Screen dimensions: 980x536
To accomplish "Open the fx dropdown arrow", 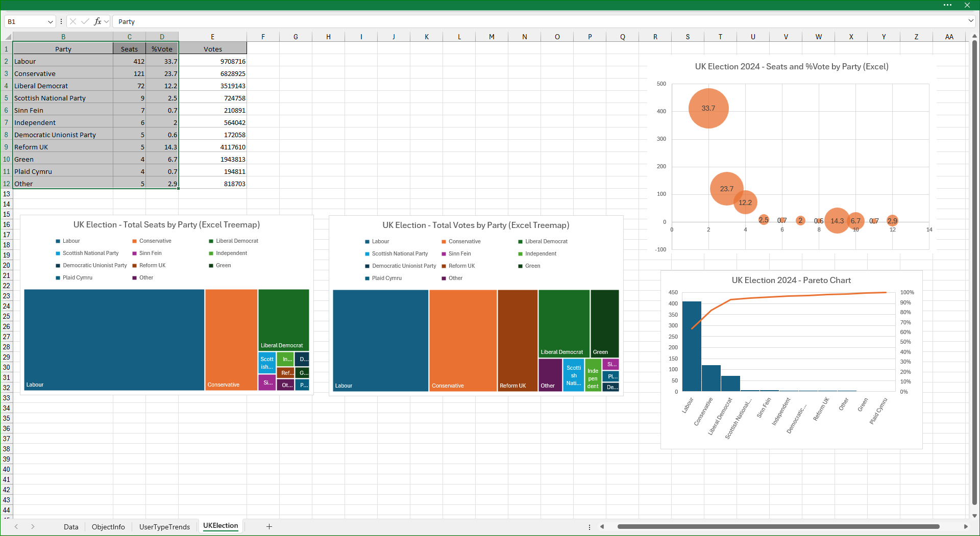I will pyautogui.click(x=106, y=22).
